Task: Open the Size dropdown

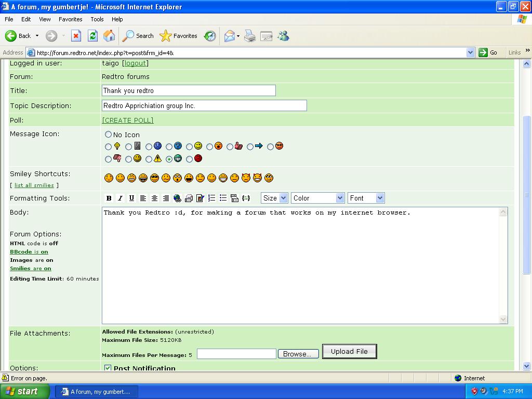Action: click(x=274, y=198)
